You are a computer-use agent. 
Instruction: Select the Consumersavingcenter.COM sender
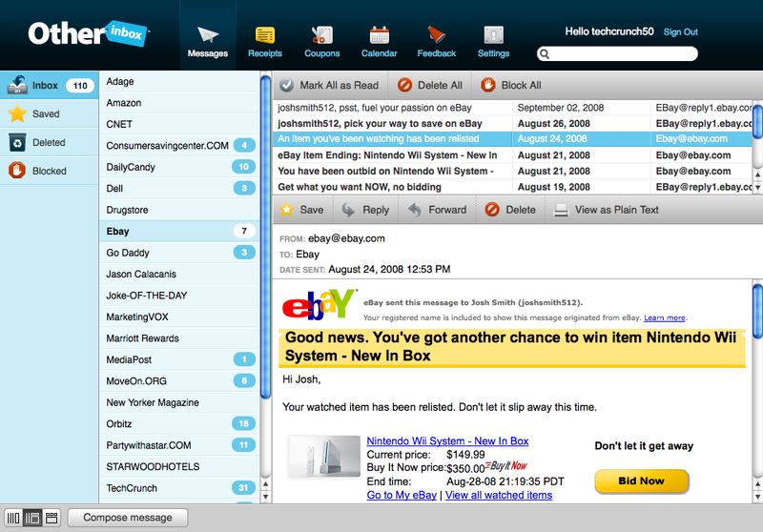point(179,146)
